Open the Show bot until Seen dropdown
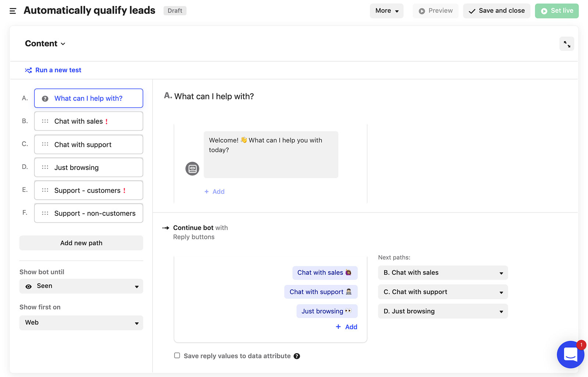Viewport: 588px width, 377px height. (81, 286)
